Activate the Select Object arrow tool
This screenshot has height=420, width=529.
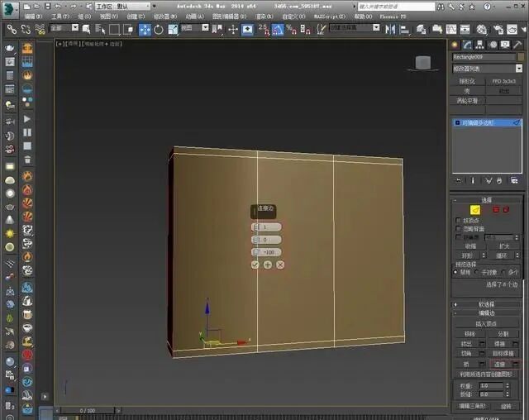(86, 30)
